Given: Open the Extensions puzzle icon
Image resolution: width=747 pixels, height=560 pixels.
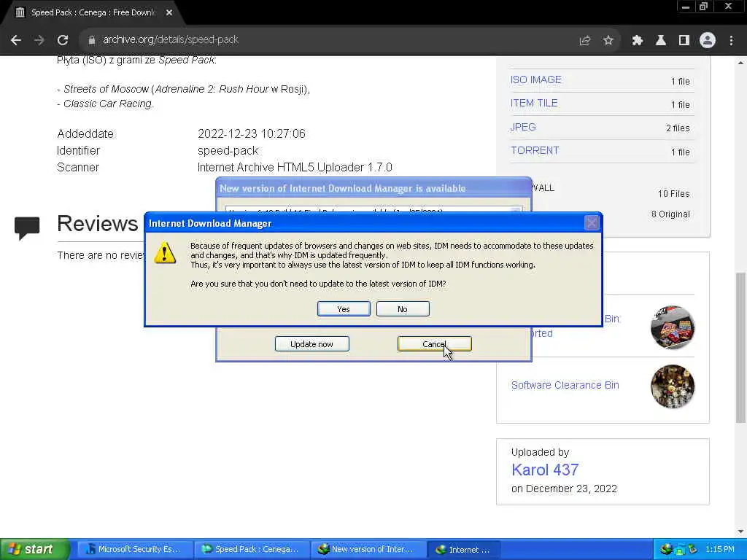Looking at the screenshot, I should coord(637,41).
